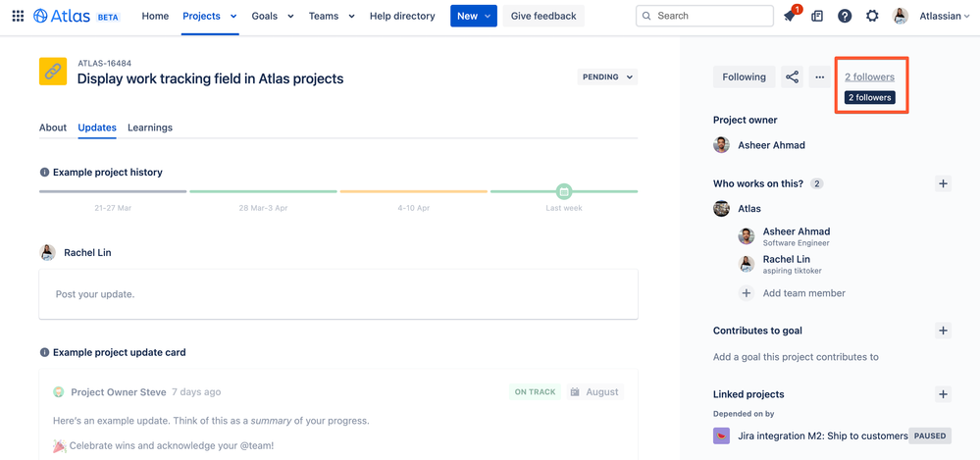Click the Jira integration M2 project icon
This screenshot has height=460, width=980.
click(x=721, y=435)
